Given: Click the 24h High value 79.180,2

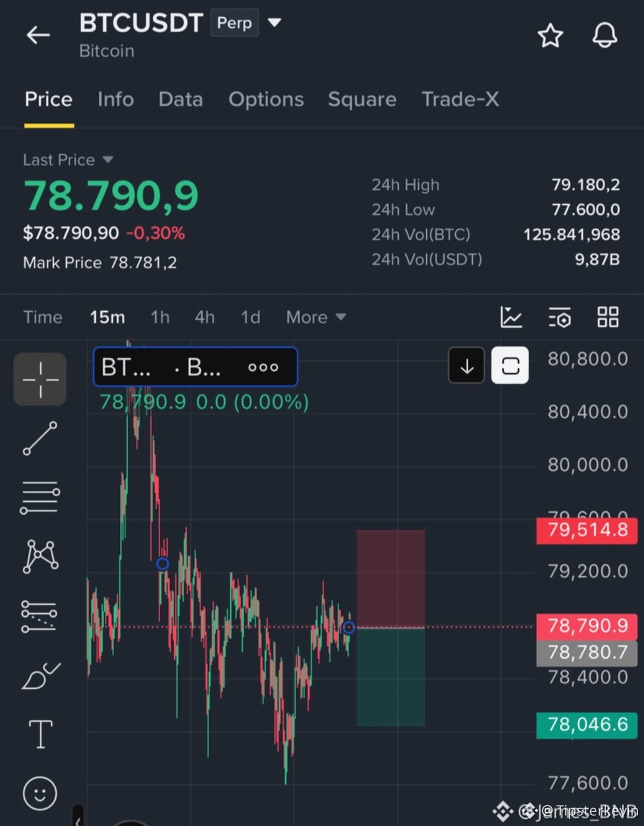Looking at the screenshot, I should point(586,185).
